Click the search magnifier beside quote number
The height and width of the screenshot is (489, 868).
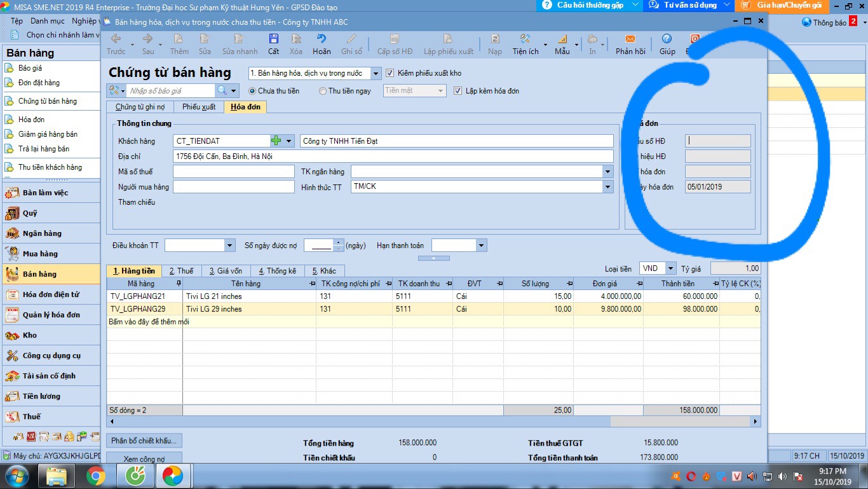pyautogui.click(x=222, y=91)
